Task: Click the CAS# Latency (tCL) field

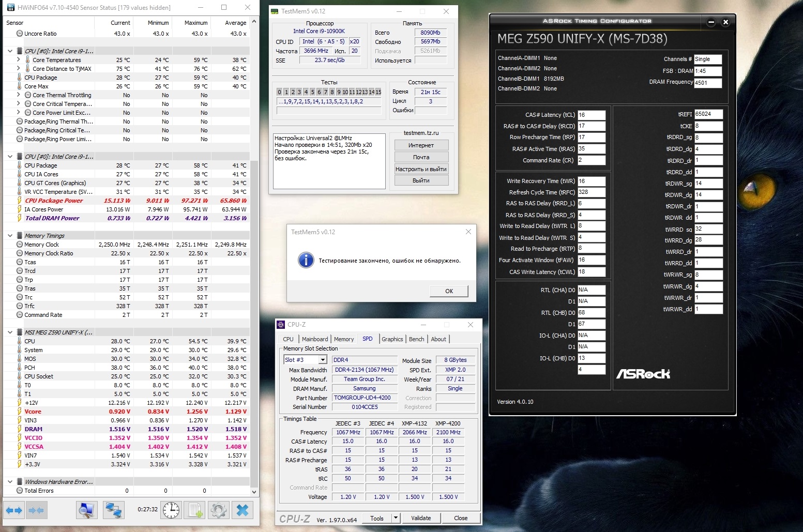Action: click(592, 115)
